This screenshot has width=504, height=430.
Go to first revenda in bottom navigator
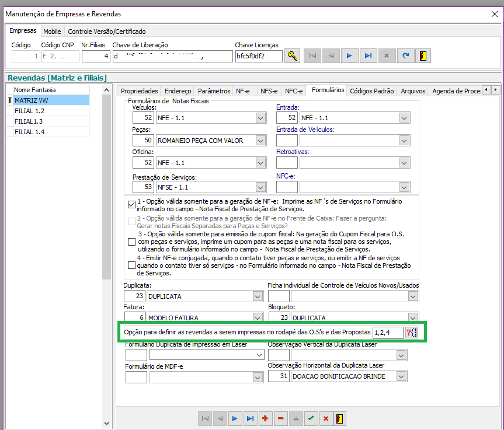pyautogui.click(x=205, y=418)
